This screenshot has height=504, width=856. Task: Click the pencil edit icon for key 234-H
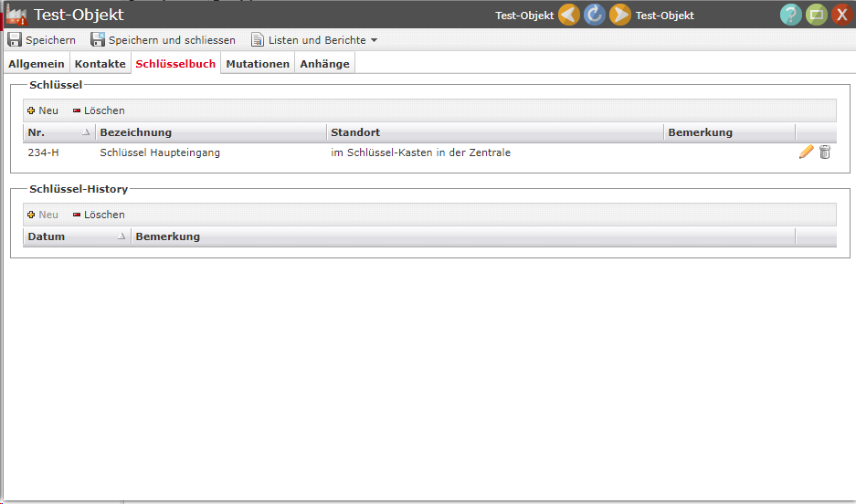click(x=806, y=152)
